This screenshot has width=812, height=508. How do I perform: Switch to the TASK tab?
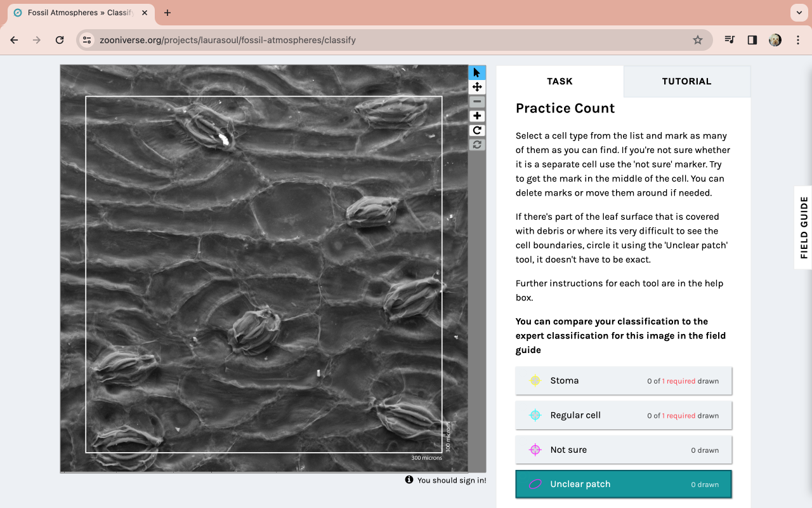click(x=560, y=81)
